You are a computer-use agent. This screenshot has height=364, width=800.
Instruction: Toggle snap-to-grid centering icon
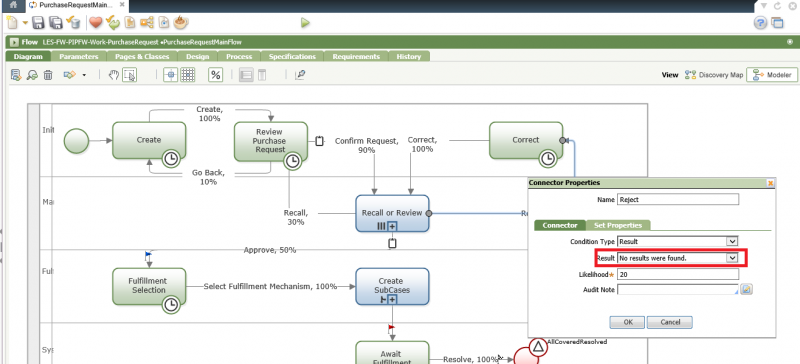(170, 75)
